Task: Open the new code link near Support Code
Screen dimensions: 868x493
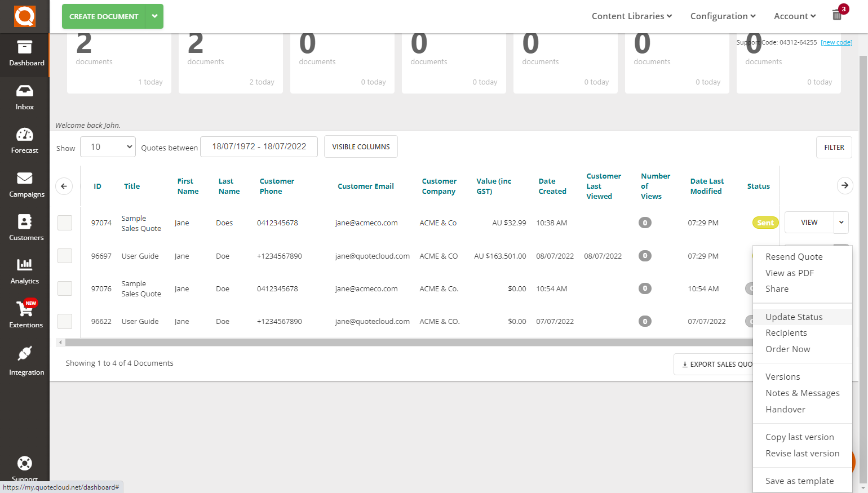Action: [836, 42]
